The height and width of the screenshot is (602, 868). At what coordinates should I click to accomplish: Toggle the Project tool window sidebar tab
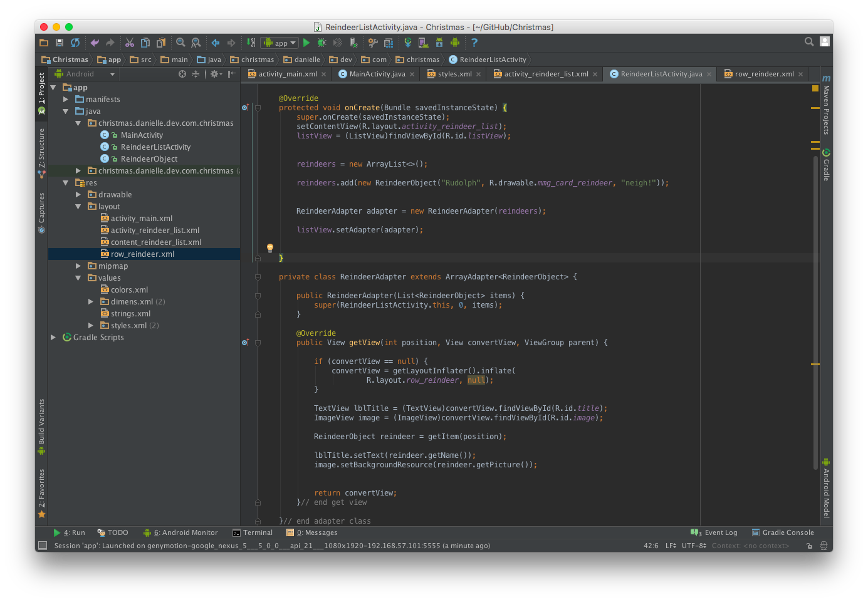coord(41,88)
